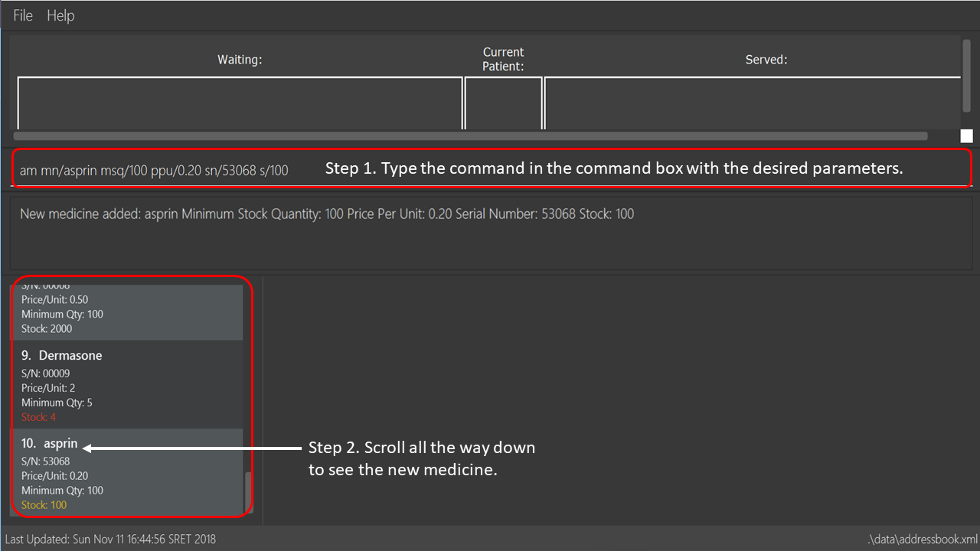Click 'Minimum Qty: 100' under asprin
Screen dimensions: 980x551
(x=62, y=491)
